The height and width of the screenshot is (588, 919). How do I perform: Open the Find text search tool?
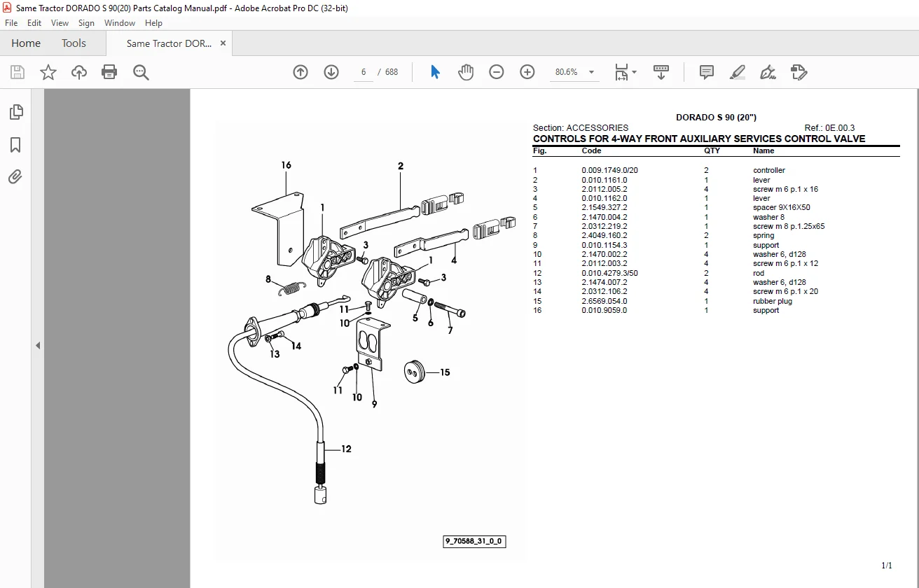[141, 72]
